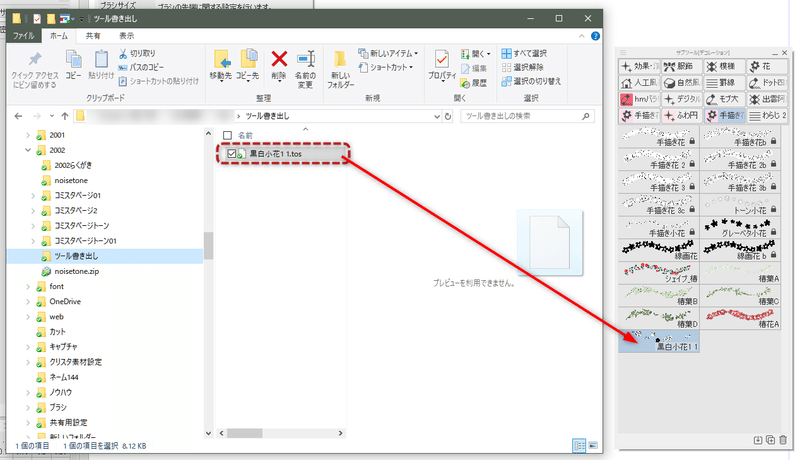800x460 pixels.
Task: Click the Copy (コピー) ribbon icon
Action: coord(73,64)
